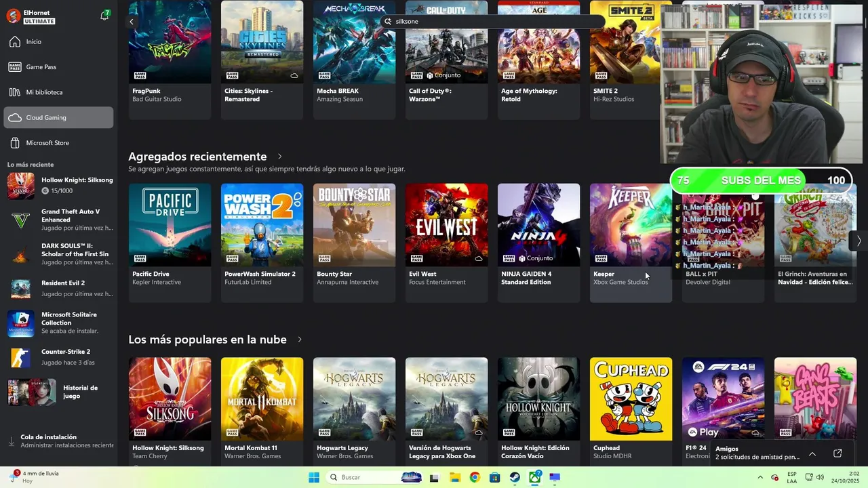
Task: Open the notifications bell icon
Action: click(104, 16)
